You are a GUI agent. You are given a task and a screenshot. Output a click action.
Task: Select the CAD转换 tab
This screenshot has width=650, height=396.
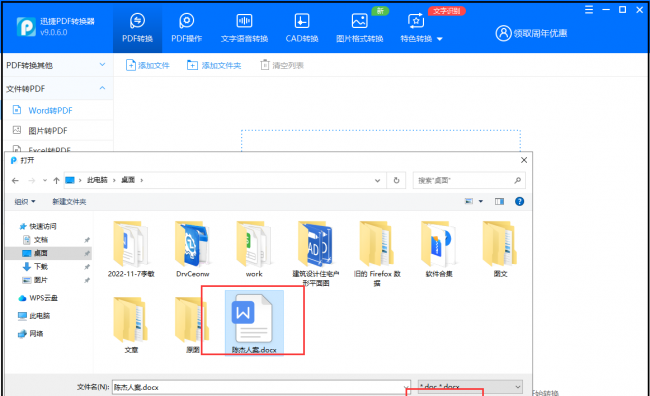302,28
